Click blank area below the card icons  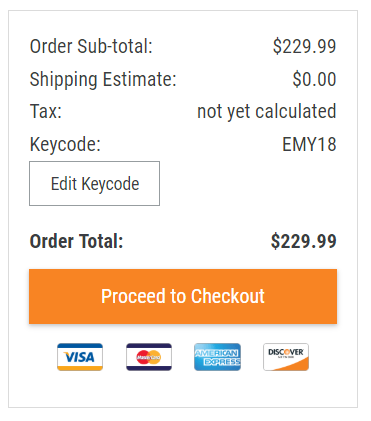[x=183, y=389]
